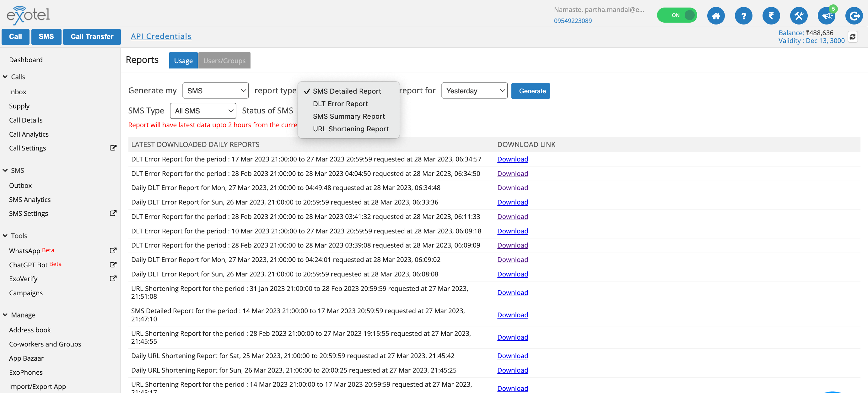This screenshot has height=393, width=868.
Task: Click the Call button
Action: (x=15, y=36)
